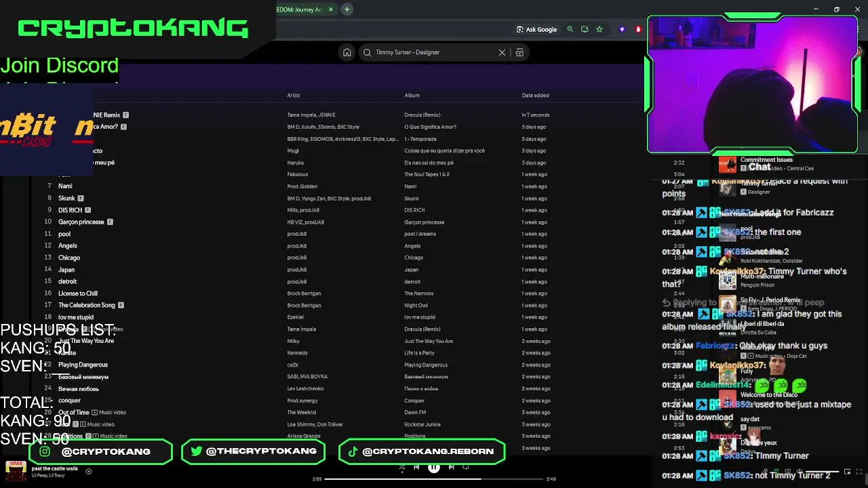Toggle shuffle playback
868x488 pixels.
point(401,467)
